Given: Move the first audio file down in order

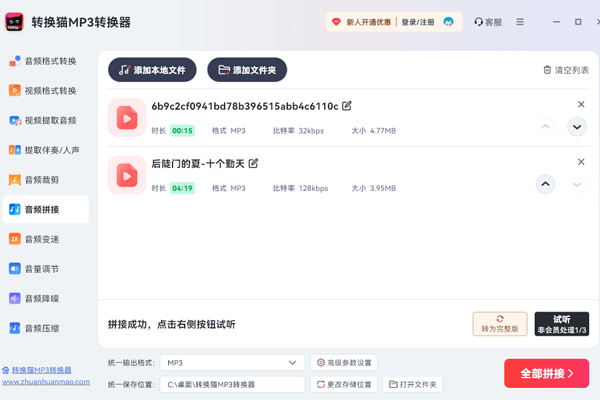Looking at the screenshot, I should [576, 127].
